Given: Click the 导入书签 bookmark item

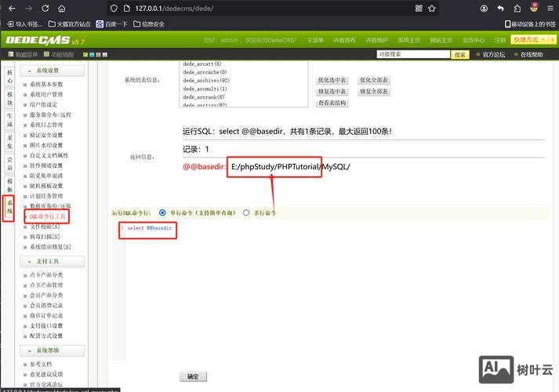Looking at the screenshot, I should tap(24, 24).
